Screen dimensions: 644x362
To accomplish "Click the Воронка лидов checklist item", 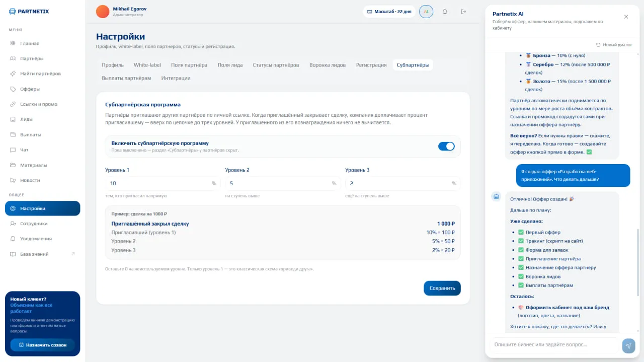I will tap(543, 276).
